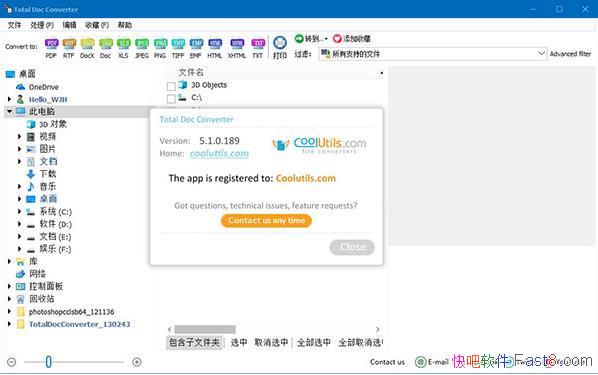
Task: Select OneDrive cloud icon in tree
Action: [x=21, y=87]
